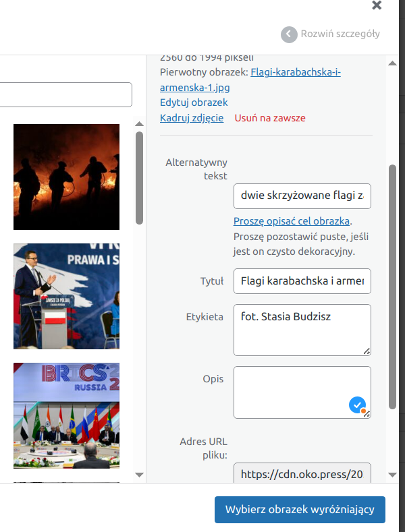Open 'Proszę opisać cel obrazka' help link
The height and width of the screenshot is (532, 405).
(x=292, y=221)
